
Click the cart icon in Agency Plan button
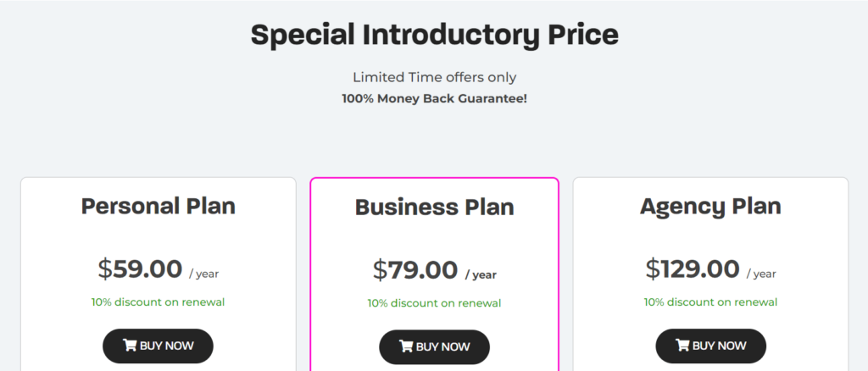pos(682,346)
